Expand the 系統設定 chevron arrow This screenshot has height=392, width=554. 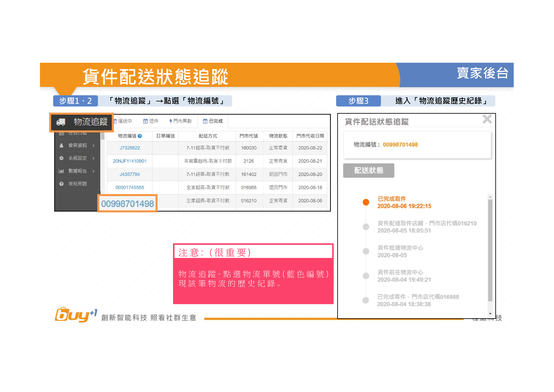tap(93, 158)
